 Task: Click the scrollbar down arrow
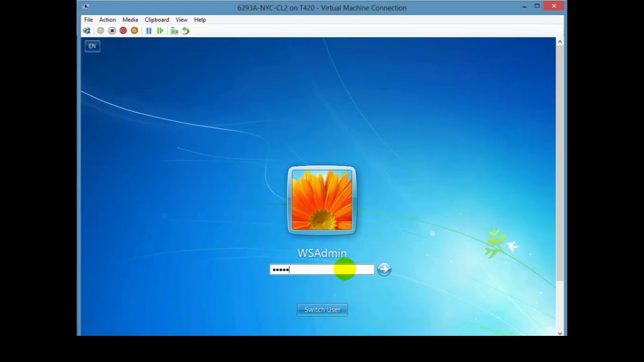coord(559,333)
